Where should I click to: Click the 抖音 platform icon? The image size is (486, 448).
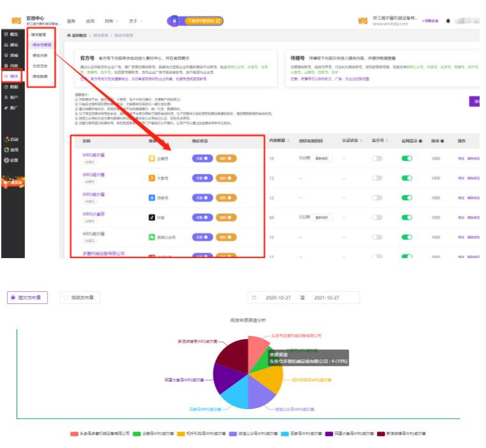click(x=152, y=217)
